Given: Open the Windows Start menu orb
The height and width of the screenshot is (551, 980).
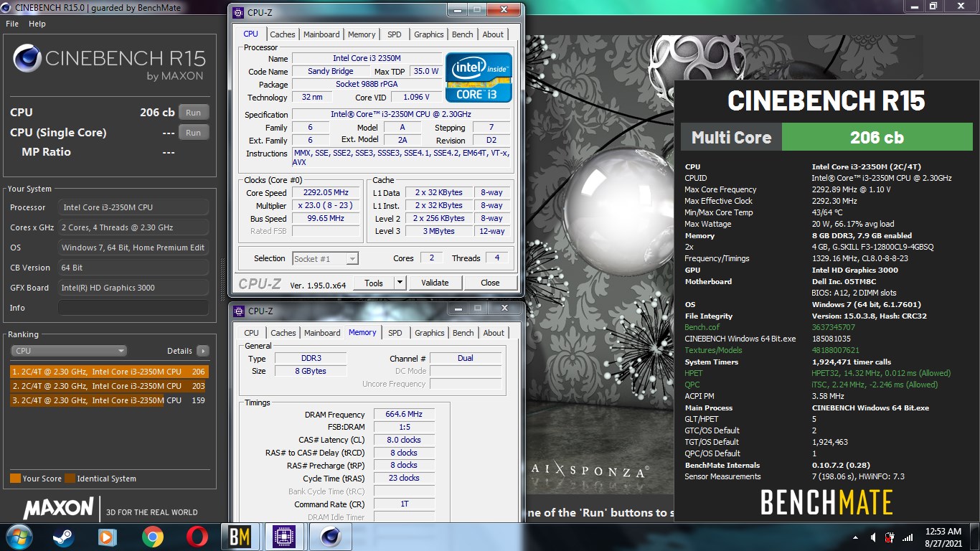Looking at the screenshot, I should [x=19, y=537].
